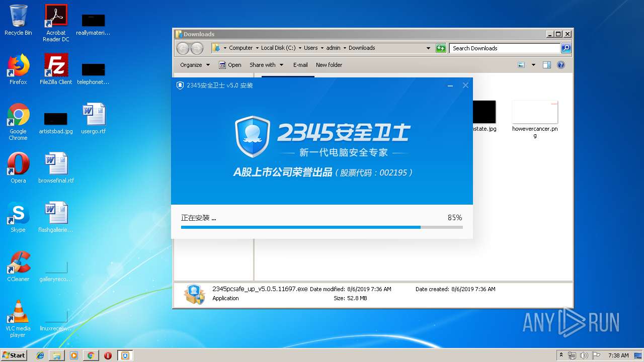Click the Start button
644x362 pixels.
(14, 355)
